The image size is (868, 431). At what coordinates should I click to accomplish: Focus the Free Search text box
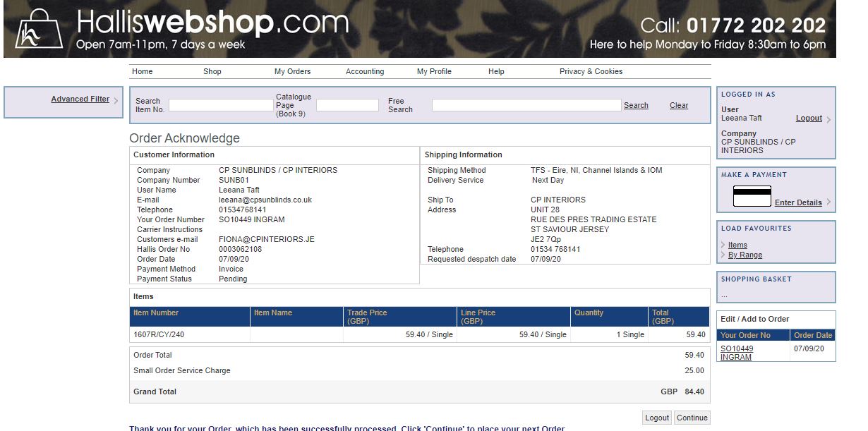[x=526, y=105]
